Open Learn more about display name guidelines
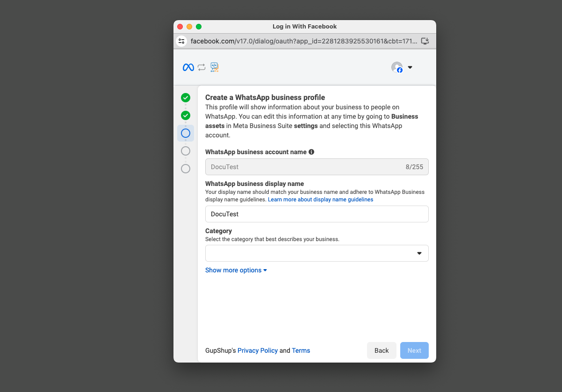Screen dimensions: 562x392 coord(321,200)
